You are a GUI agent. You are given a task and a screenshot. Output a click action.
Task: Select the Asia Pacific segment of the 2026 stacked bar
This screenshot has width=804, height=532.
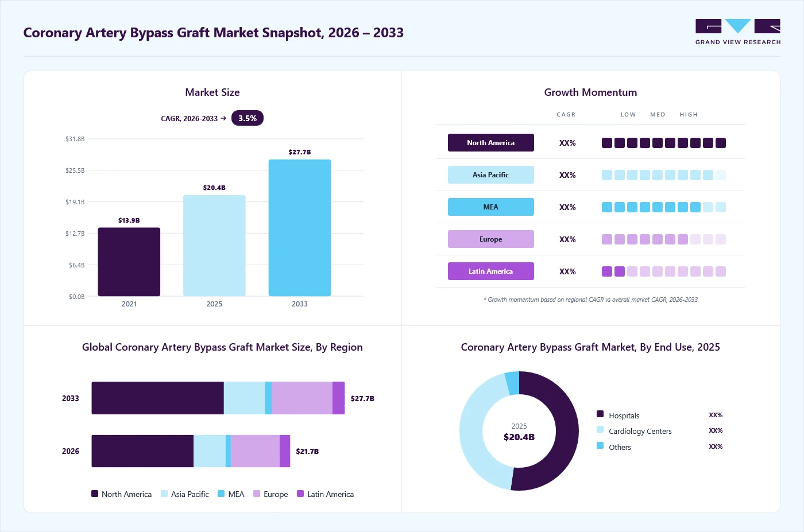(210, 451)
